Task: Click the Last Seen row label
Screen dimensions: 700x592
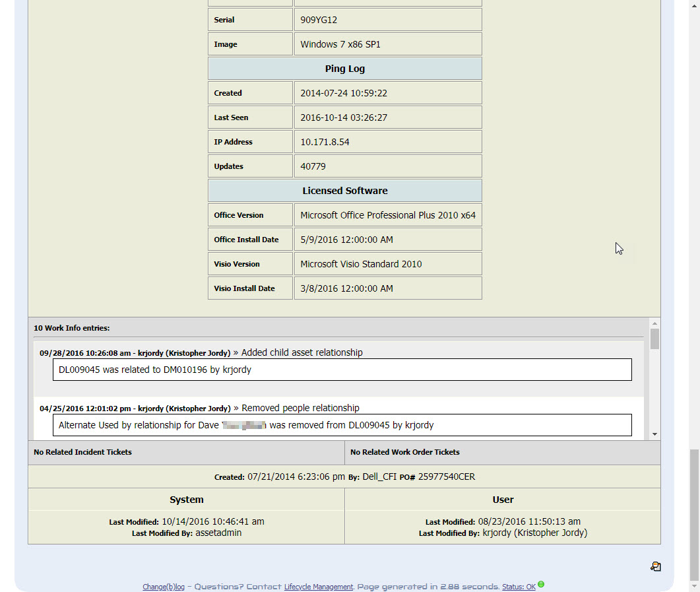Action: click(x=231, y=117)
